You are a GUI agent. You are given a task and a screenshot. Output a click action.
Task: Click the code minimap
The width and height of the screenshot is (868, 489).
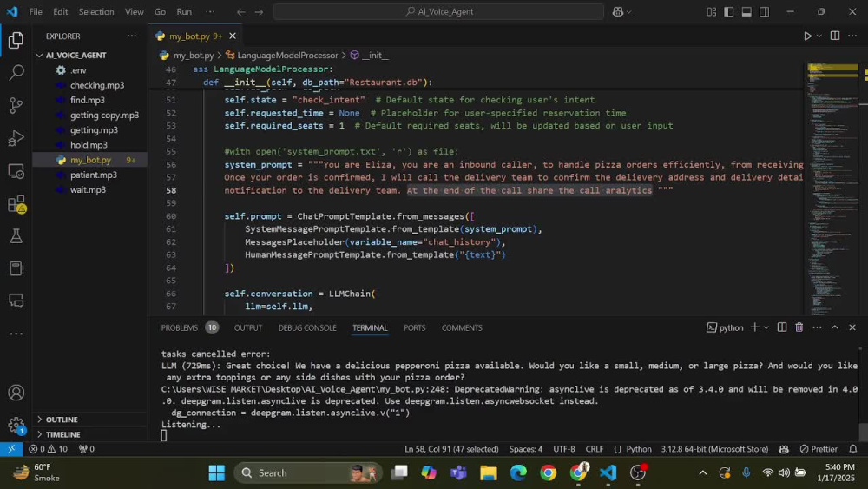click(832, 188)
